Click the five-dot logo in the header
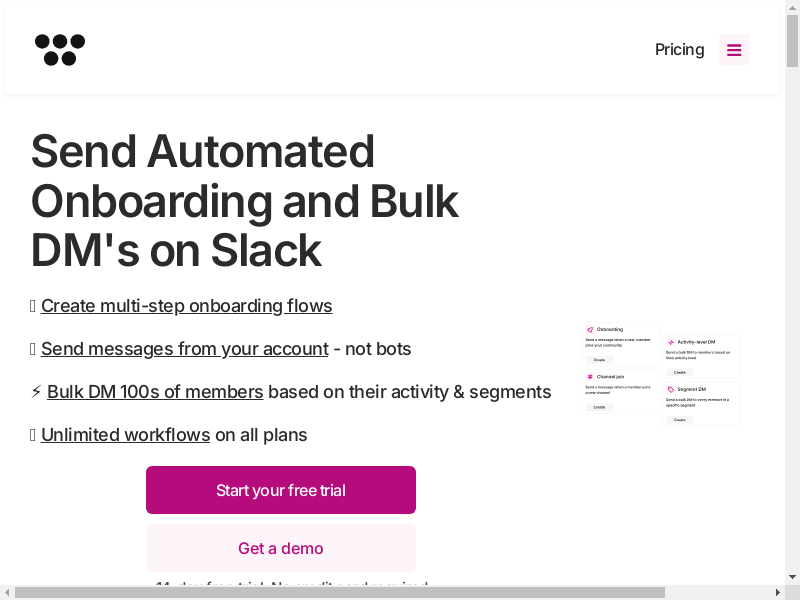800x600 pixels. click(60, 50)
